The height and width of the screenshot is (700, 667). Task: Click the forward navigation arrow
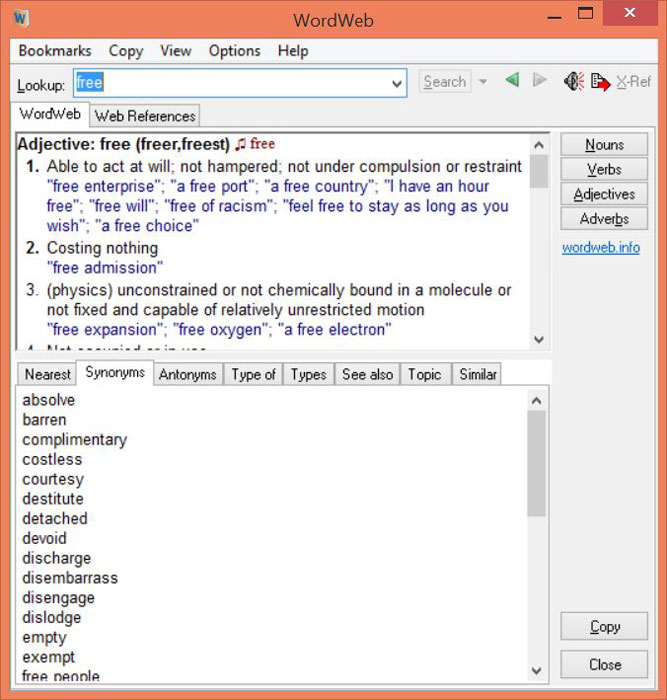click(x=540, y=81)
